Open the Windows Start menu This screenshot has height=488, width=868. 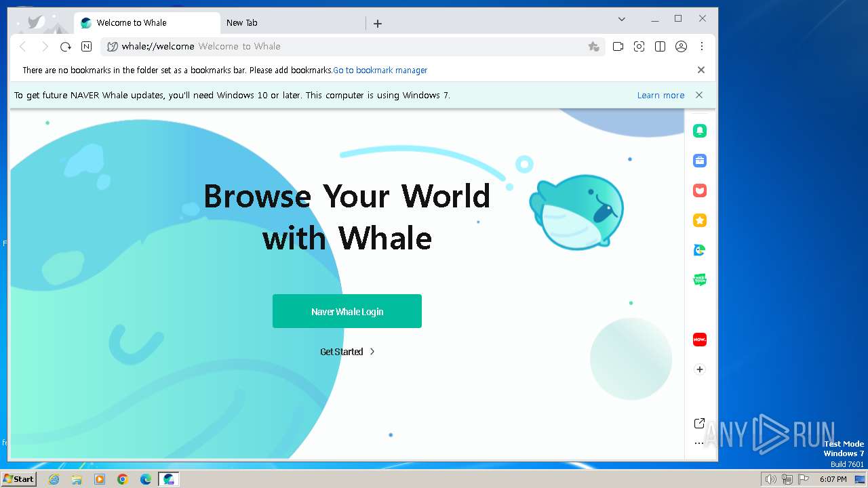[18, 479]
